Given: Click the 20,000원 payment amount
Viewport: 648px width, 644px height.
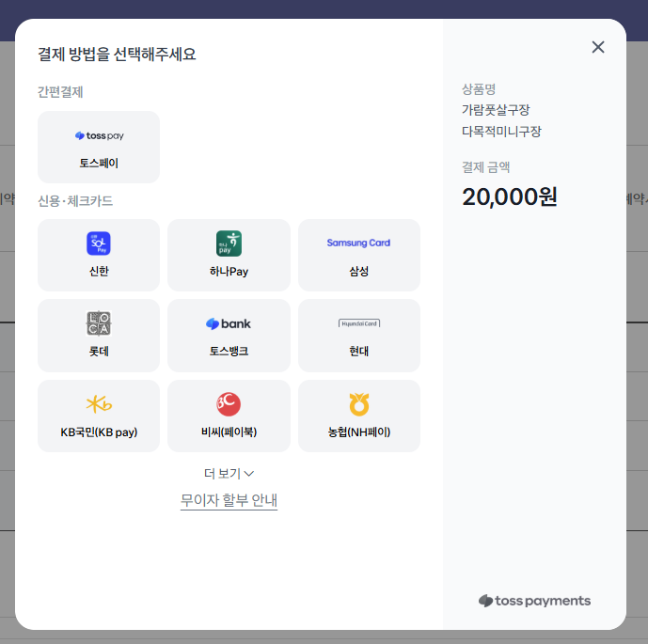Looking at the screenshot, I should pos(510,197).
